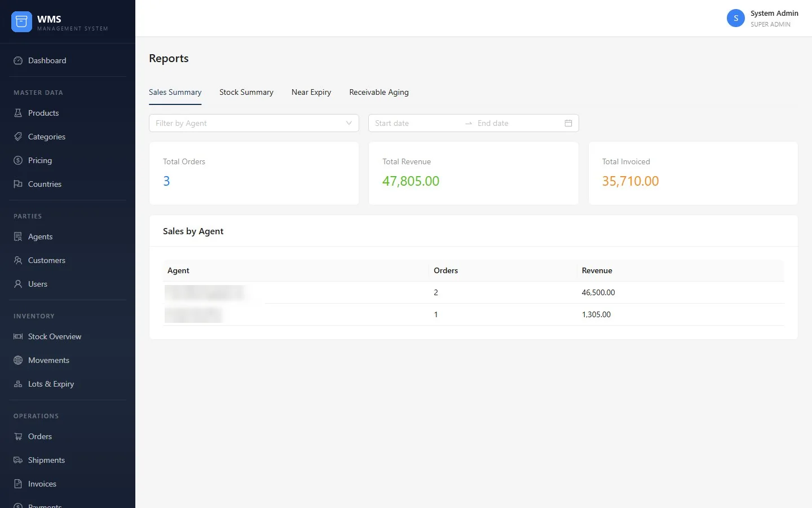Click the Revenue column header

click(x=597, y=270)
